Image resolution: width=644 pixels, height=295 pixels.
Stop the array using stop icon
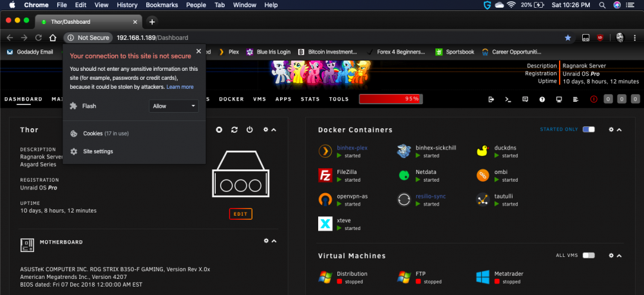pos(220,130)
